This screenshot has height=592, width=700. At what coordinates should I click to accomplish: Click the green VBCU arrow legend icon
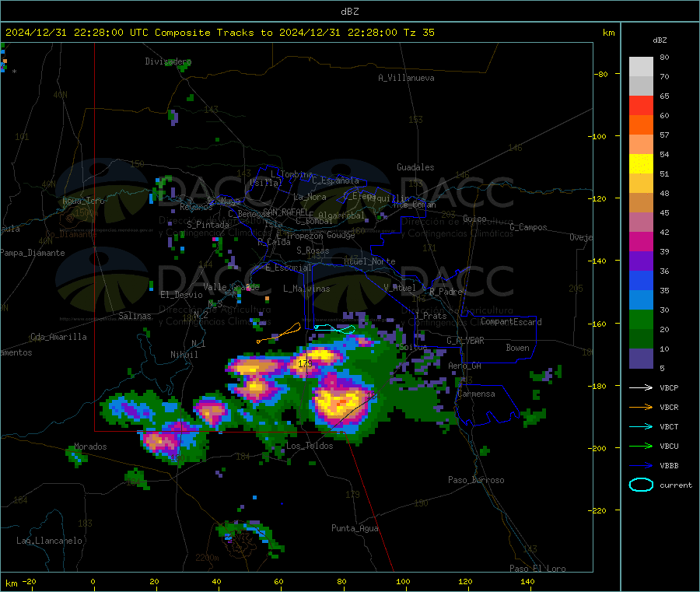pos(641,446)
